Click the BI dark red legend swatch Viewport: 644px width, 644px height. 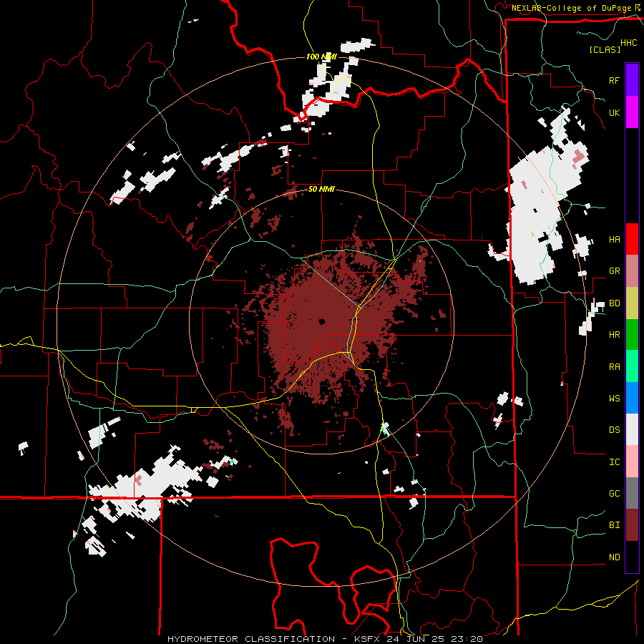tap(632, 525)
